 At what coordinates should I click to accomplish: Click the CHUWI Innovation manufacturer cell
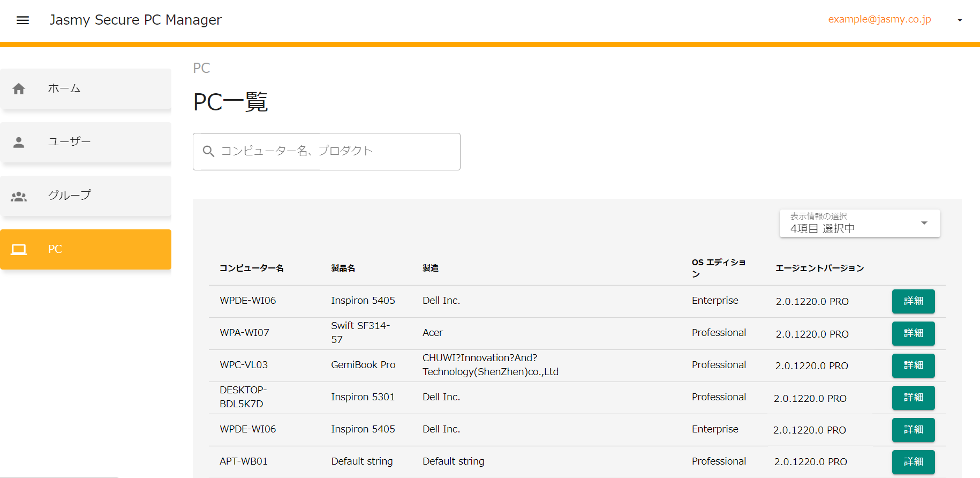(491, 365)
